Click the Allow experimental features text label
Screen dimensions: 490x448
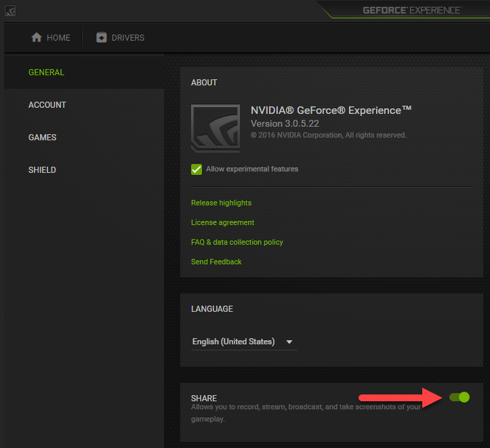(252, 169)
